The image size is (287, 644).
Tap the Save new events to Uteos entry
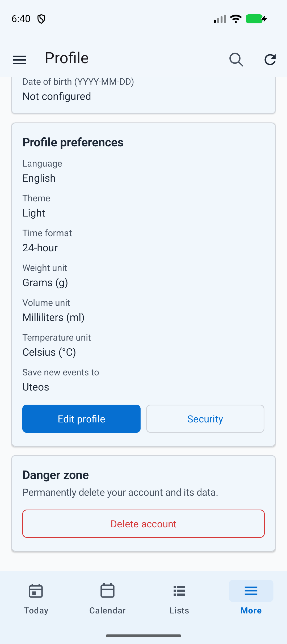(x=36, y=387)
